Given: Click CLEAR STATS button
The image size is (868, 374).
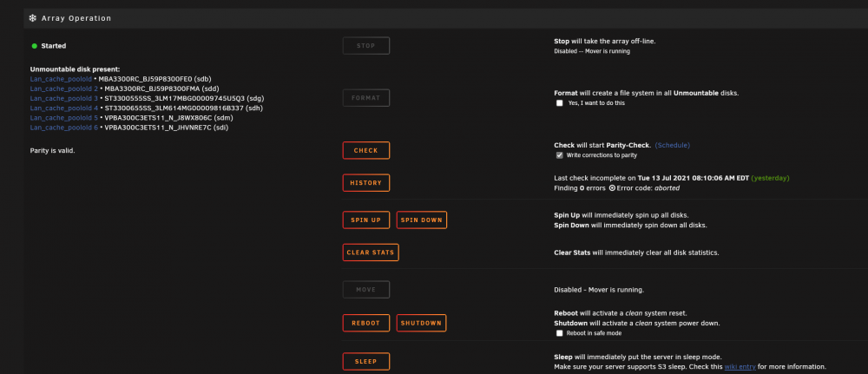Looking at the screenshot, I should pos(371,253).
